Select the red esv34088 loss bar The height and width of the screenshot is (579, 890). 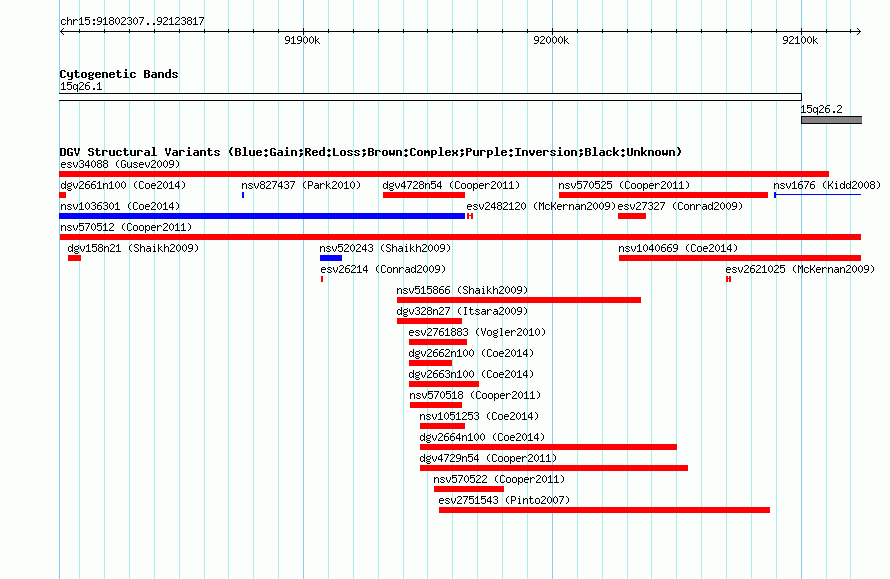pos(444,174)
